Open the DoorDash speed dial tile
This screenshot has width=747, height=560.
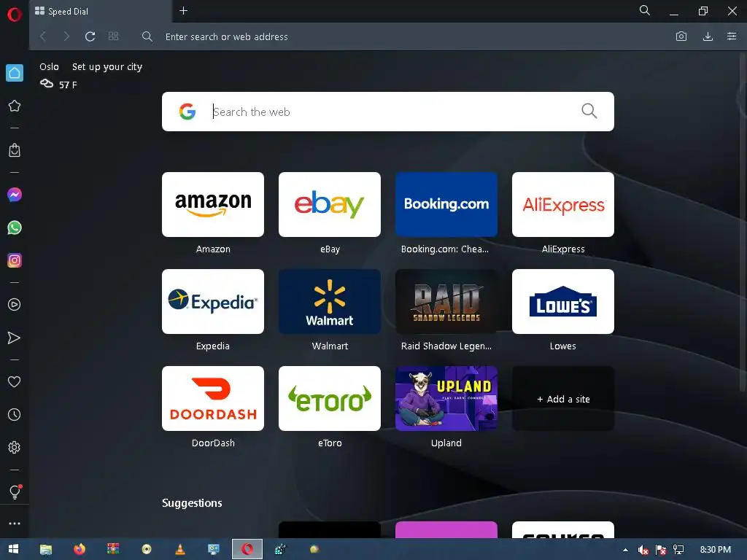[213, 399]
